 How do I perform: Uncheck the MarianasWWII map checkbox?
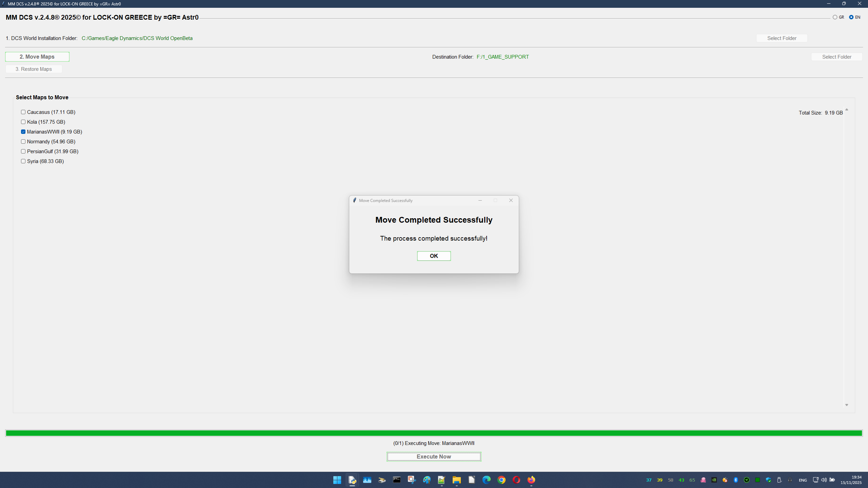[x=23, y=131]
